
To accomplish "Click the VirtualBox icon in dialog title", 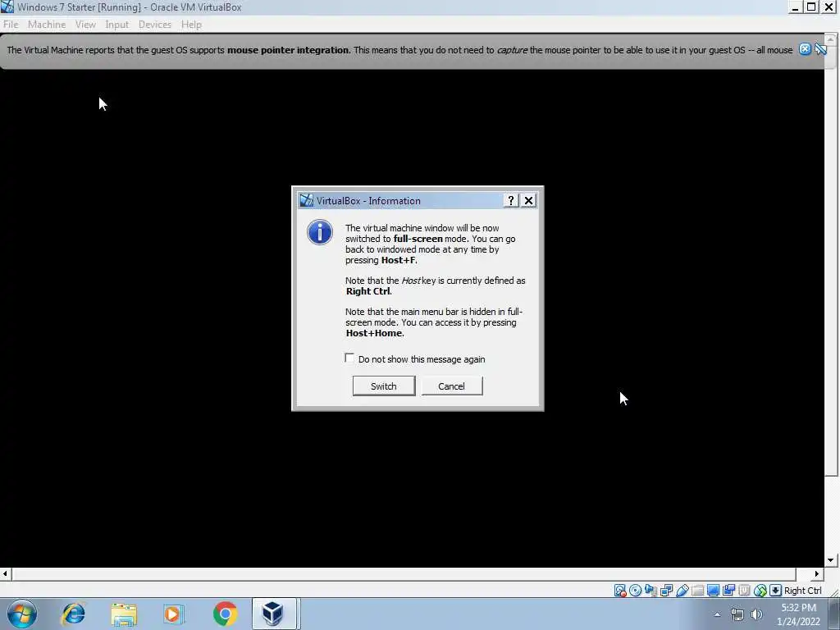I will click(x=307, y=200).
